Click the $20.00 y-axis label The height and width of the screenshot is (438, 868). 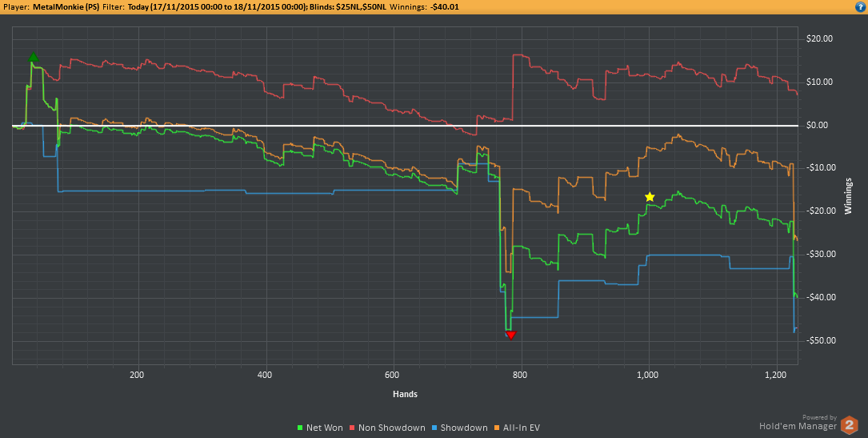click(x=820, y=39)
